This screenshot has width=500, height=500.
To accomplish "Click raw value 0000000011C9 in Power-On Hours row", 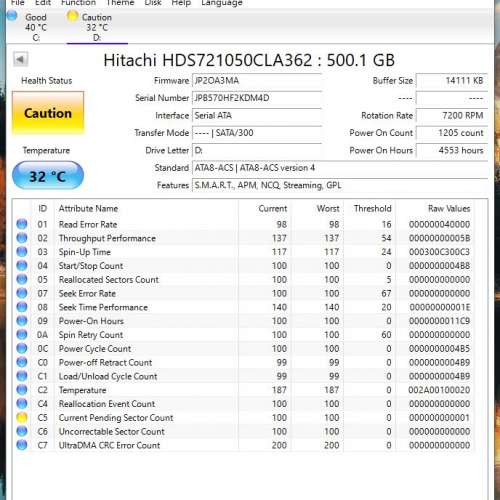I will 439,321.
